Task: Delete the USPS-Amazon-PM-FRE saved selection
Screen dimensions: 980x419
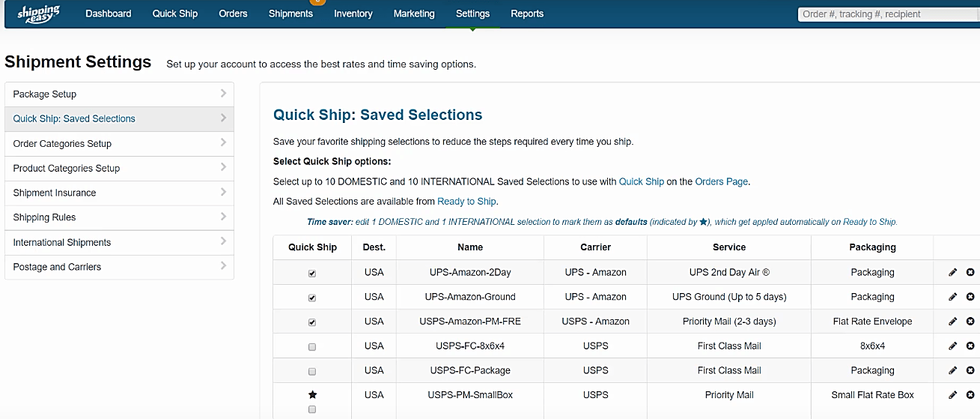Action: [x=970, y=321]
